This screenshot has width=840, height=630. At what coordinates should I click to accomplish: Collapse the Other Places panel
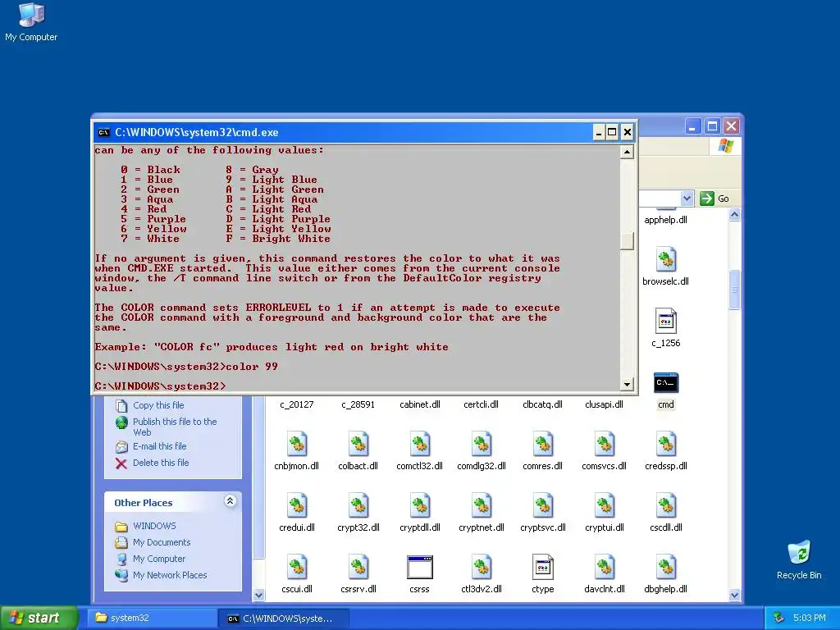pyautogui.click(x=230, y=501)
